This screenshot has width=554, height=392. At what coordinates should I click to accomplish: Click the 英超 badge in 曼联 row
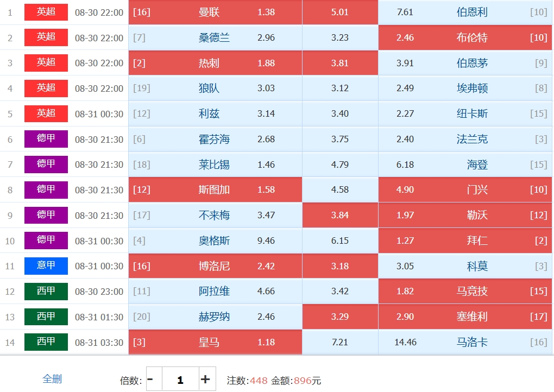(x=46, y=12)
